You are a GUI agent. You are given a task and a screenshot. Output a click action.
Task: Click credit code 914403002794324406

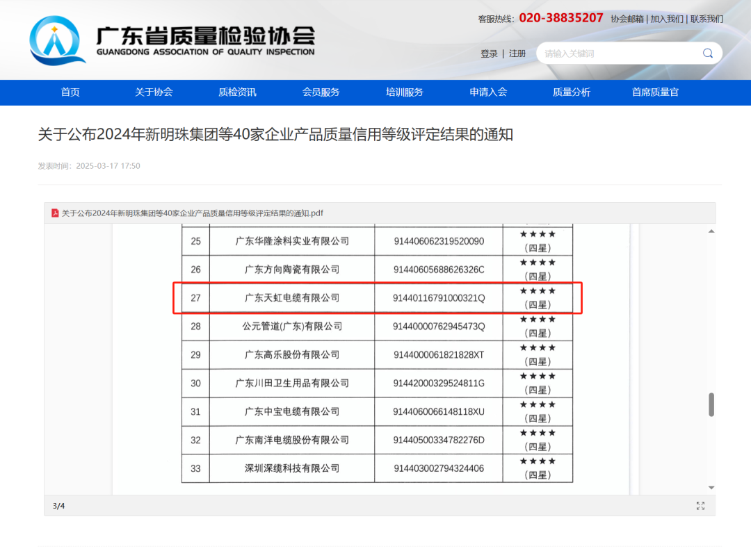click(439, 468)
